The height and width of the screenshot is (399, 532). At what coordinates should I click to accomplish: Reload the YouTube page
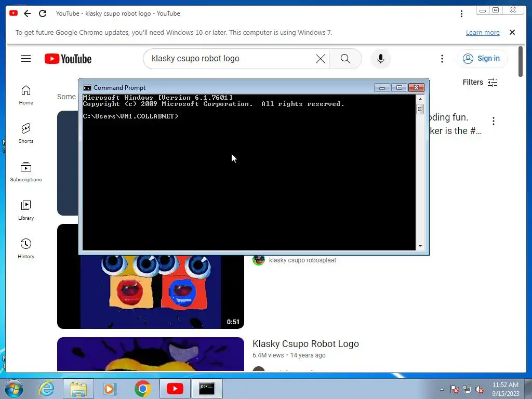[x=43, y=13]
